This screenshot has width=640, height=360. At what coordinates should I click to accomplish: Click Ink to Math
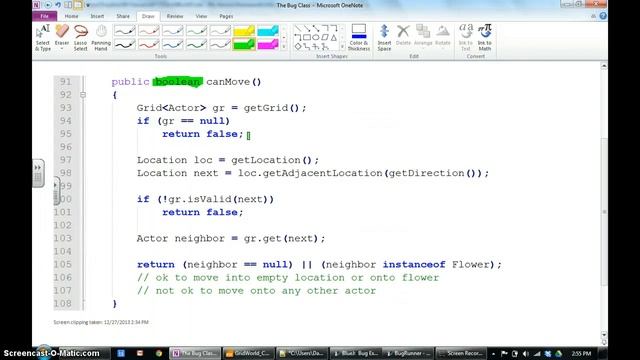coord(485,38)
